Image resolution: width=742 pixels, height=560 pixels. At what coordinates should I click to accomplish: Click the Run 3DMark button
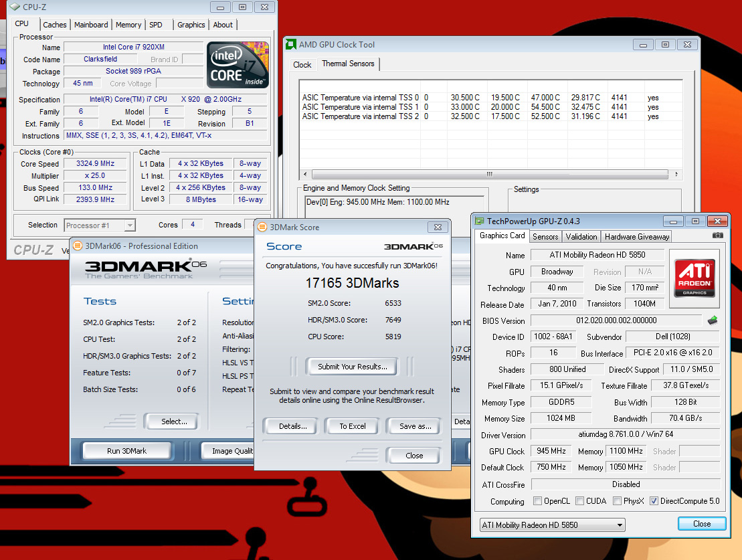[x=127, y=451]
